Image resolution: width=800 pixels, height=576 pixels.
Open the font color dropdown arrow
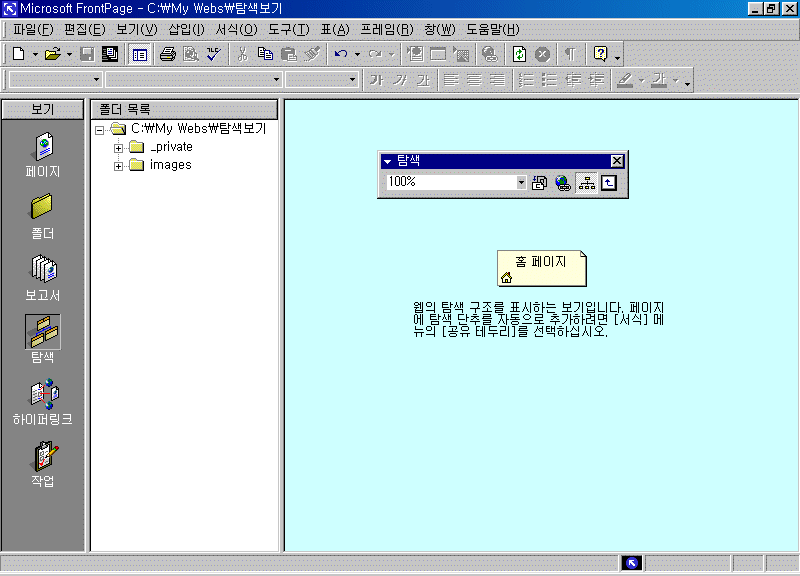click(x=676, y=80)
